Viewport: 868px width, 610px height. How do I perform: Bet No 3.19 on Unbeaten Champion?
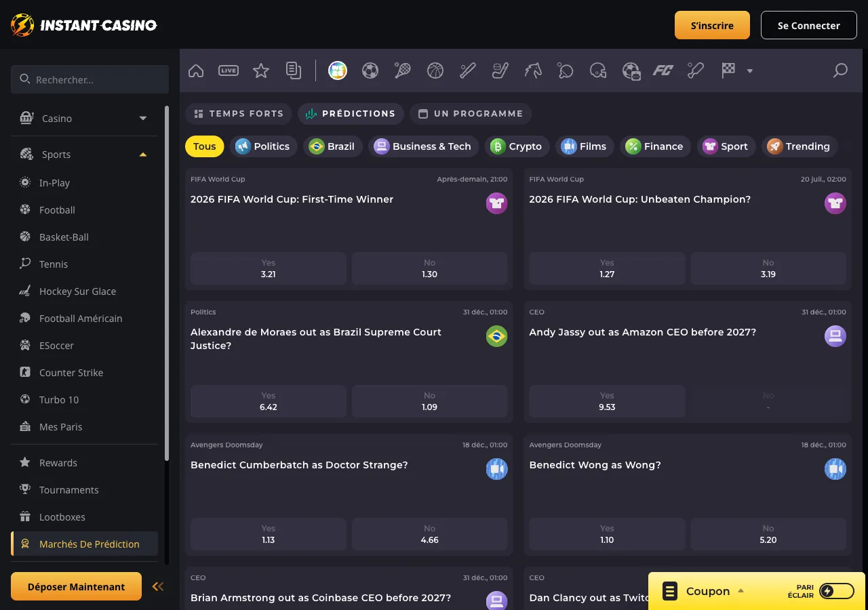pyautogui.click(x=768, y=268)
